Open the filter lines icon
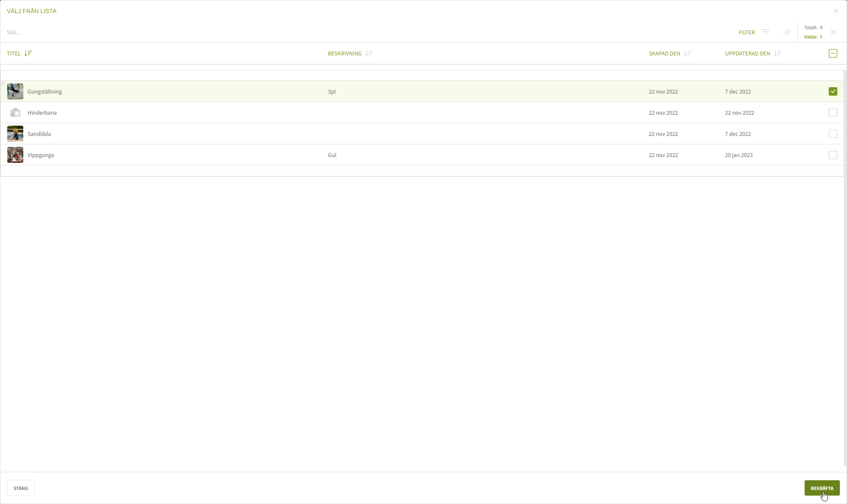This screenshot has height=504, width=847. pyautogui.click(x=765, y=32)
